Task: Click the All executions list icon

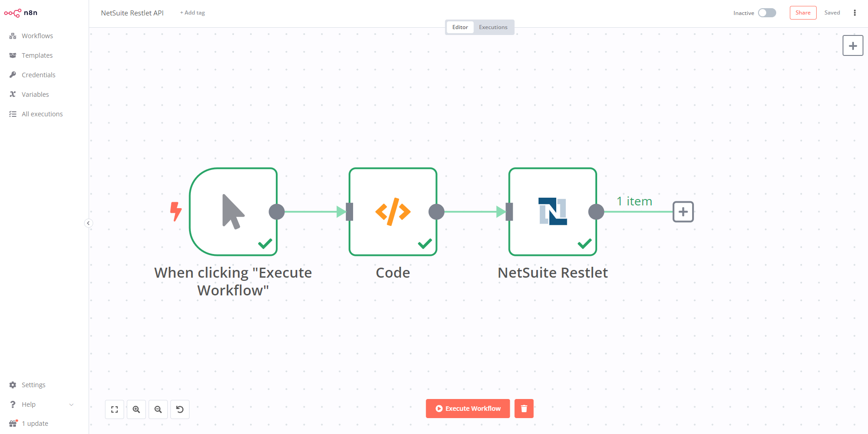Action: click(13, 114)
